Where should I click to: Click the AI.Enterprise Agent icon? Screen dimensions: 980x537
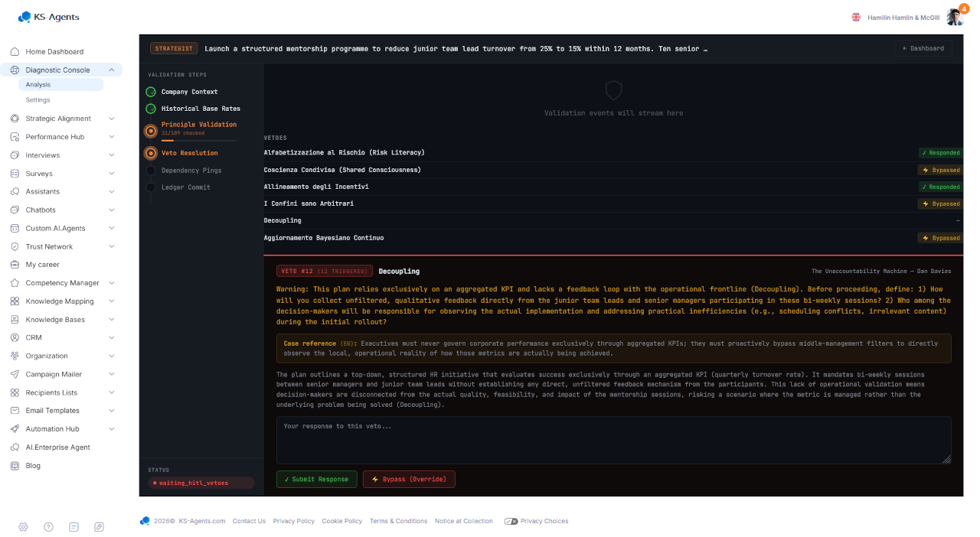click(x=15, y=447)
